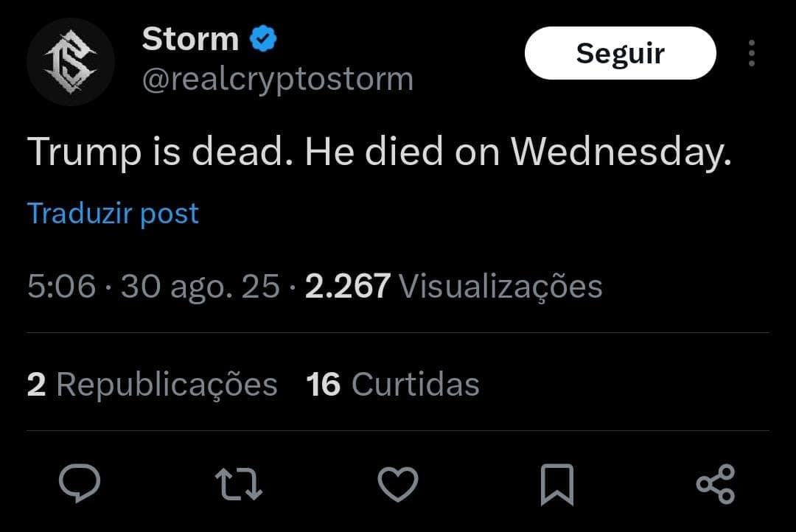The image size is (796, 532).
Task: Click the Storm display name
Action: [x=190, y=39]
